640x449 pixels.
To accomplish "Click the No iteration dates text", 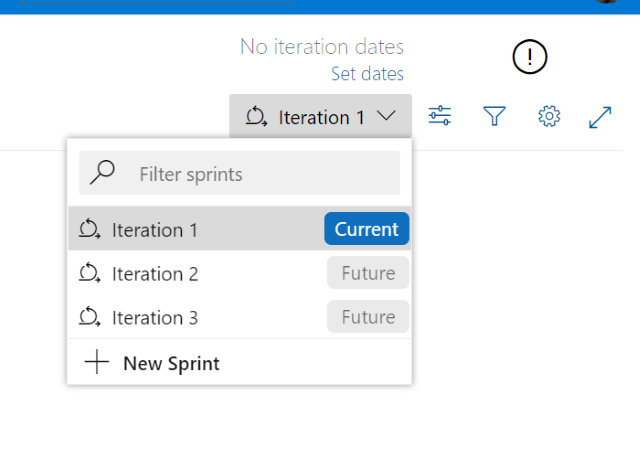I will coord(322,47).
